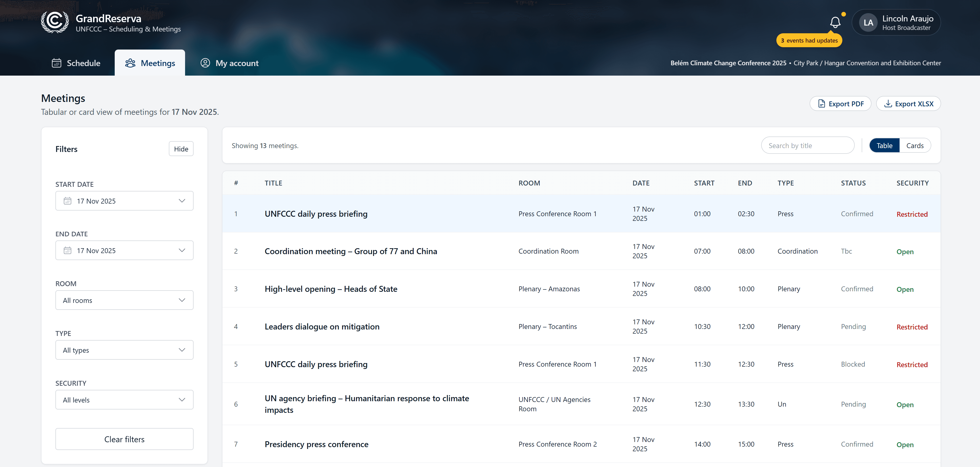Image resolution: width=980 pixels, height=467 pixels.
Task: Open 'High-level opening – Heads of State'
Action: (331, 289)
